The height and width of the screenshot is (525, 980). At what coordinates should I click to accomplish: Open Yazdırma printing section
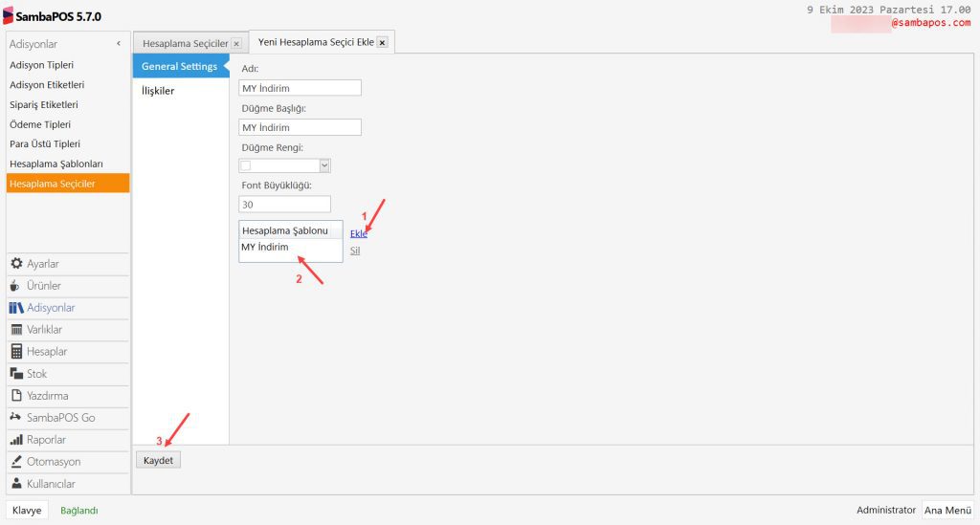coord(47,396)
